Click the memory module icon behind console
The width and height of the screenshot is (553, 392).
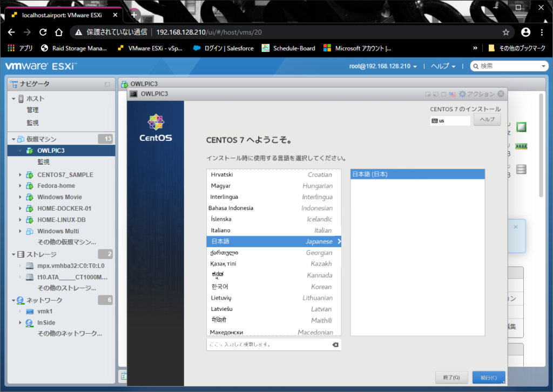(521, 146)
